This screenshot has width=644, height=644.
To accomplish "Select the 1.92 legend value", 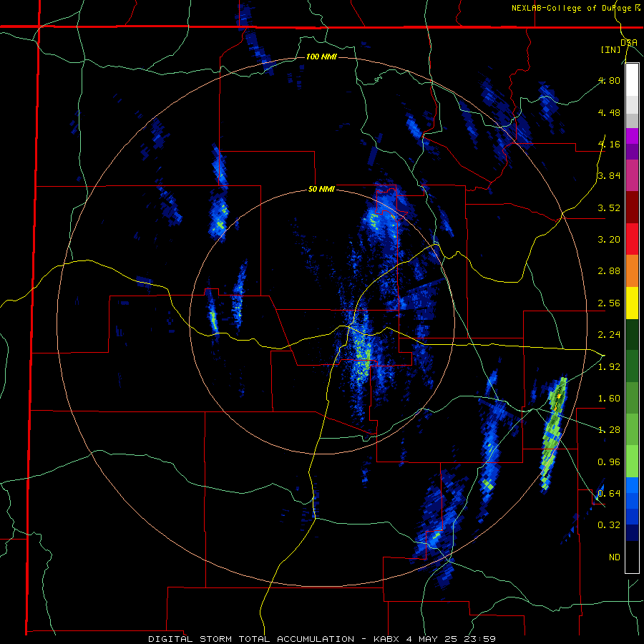I will (609, 367).
